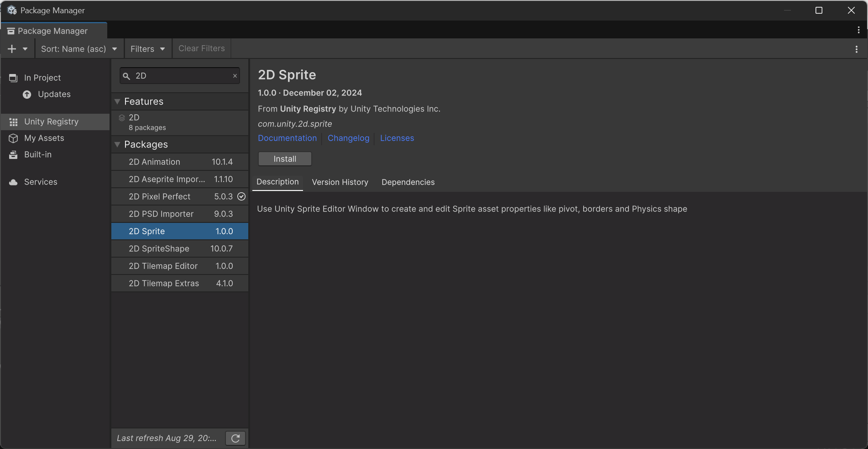The image size is (868, 449).
Task: Open the Licenses link
Action: click(397, 138)
